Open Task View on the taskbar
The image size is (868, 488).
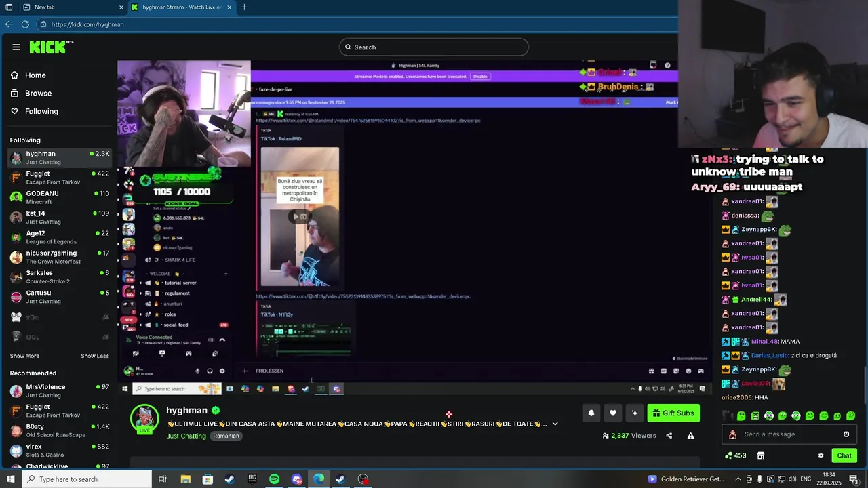[x=163, y=479]
